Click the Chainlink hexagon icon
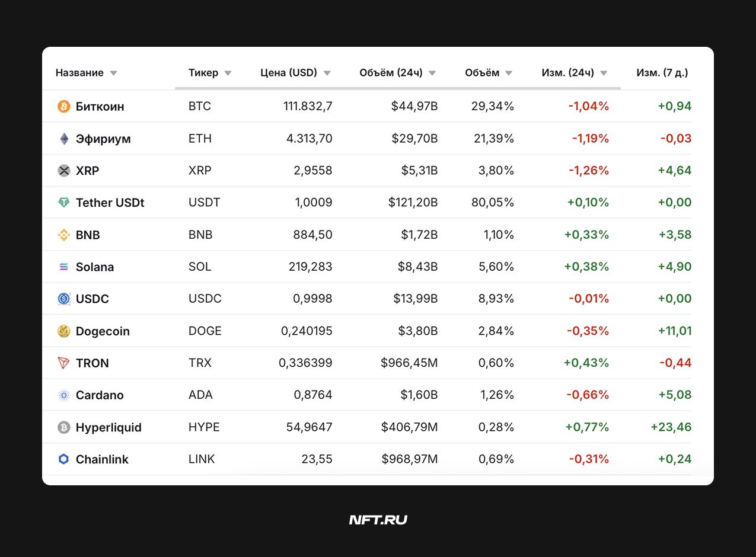Viewport: 756px width, 557px height. point(63,459)
